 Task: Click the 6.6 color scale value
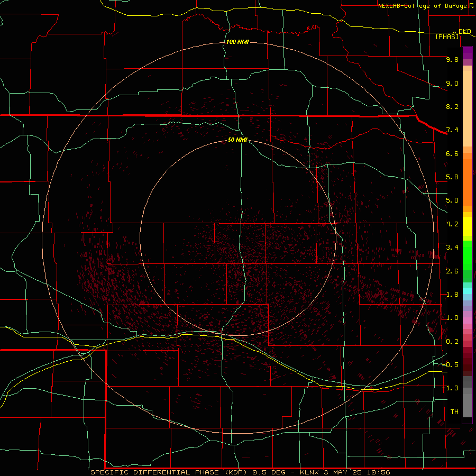pos(452,153)
